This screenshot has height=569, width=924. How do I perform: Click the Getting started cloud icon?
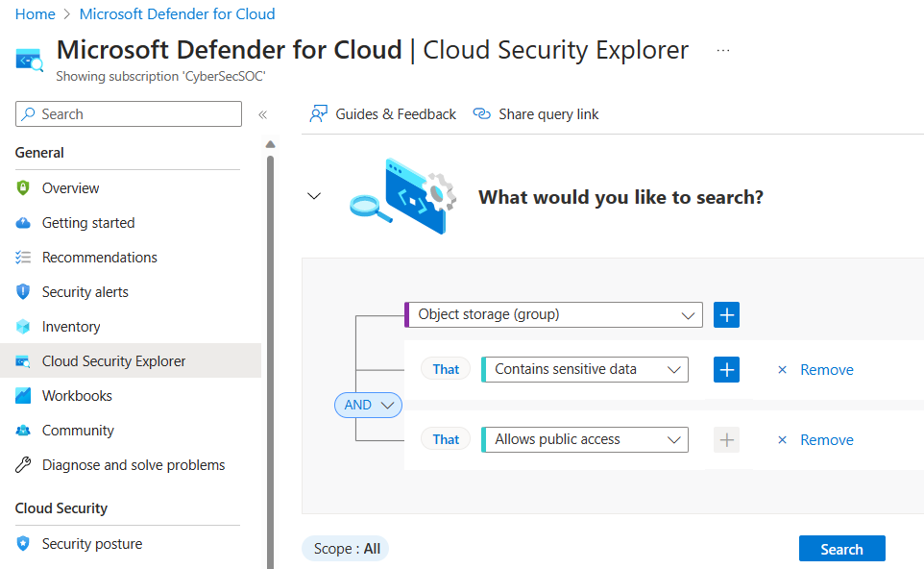[x=23, y=223]
